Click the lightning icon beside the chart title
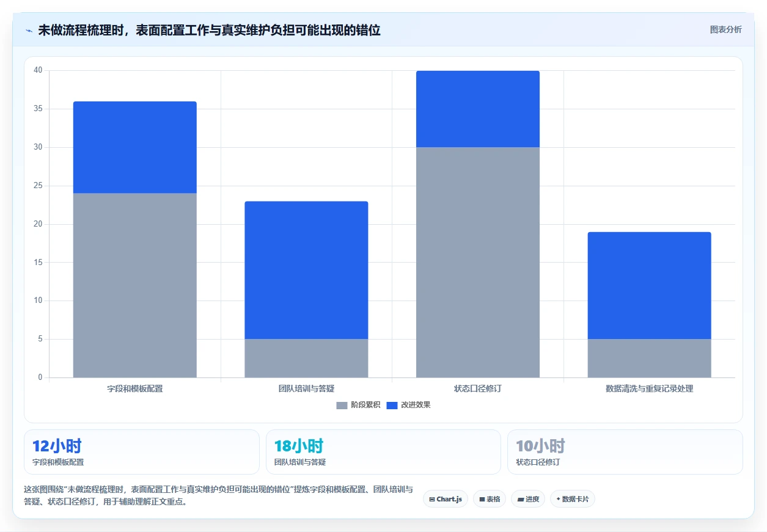767x532 pixels. [29, 31]
